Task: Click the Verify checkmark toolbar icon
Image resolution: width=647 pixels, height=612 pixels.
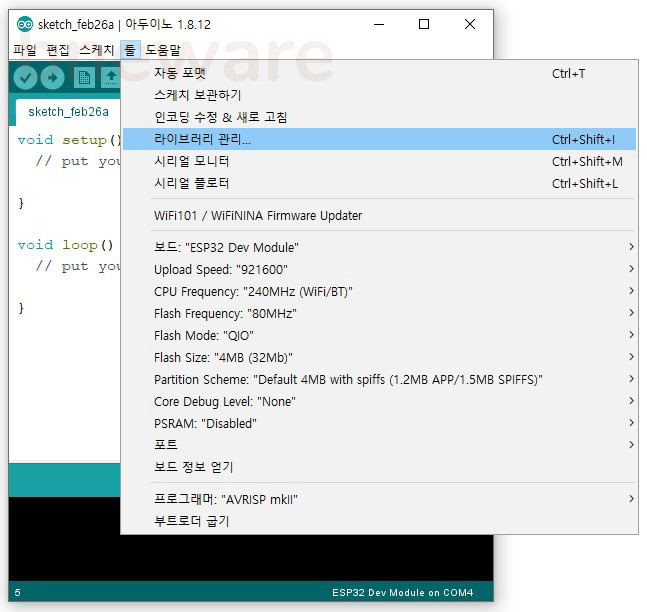Action: (26, 77)
